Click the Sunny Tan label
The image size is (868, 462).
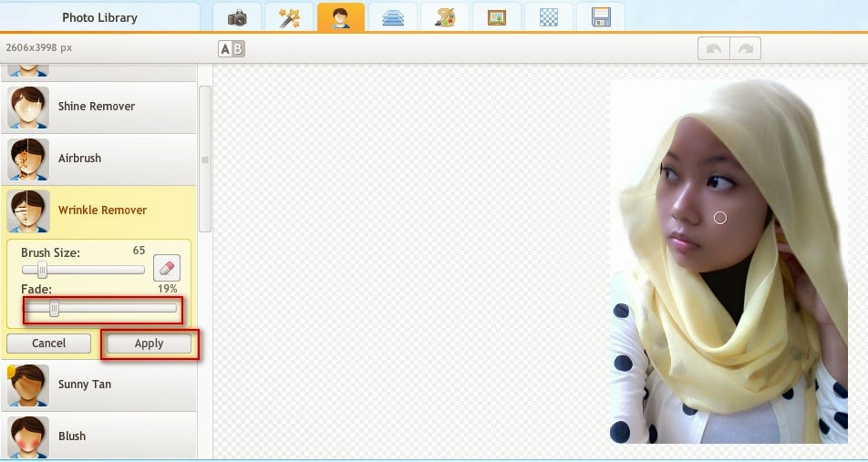tap(85, 385)
